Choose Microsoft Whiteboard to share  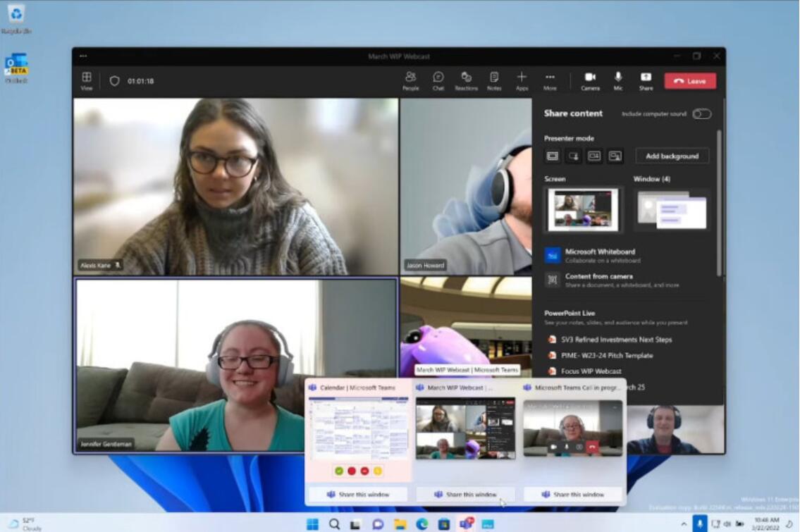coord(599,255)
